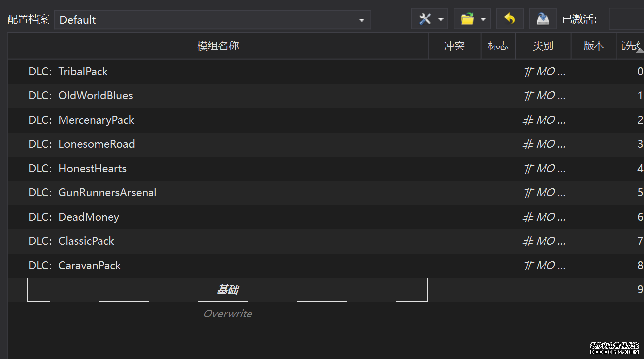The width and height of the screenshot is (644, 359).
Task: Sort by the 模组名称 column header
Action: click(218, 46)
